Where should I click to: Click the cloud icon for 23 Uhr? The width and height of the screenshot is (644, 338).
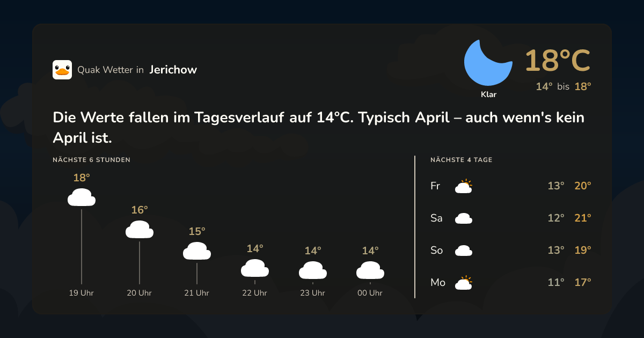(313, 270)
